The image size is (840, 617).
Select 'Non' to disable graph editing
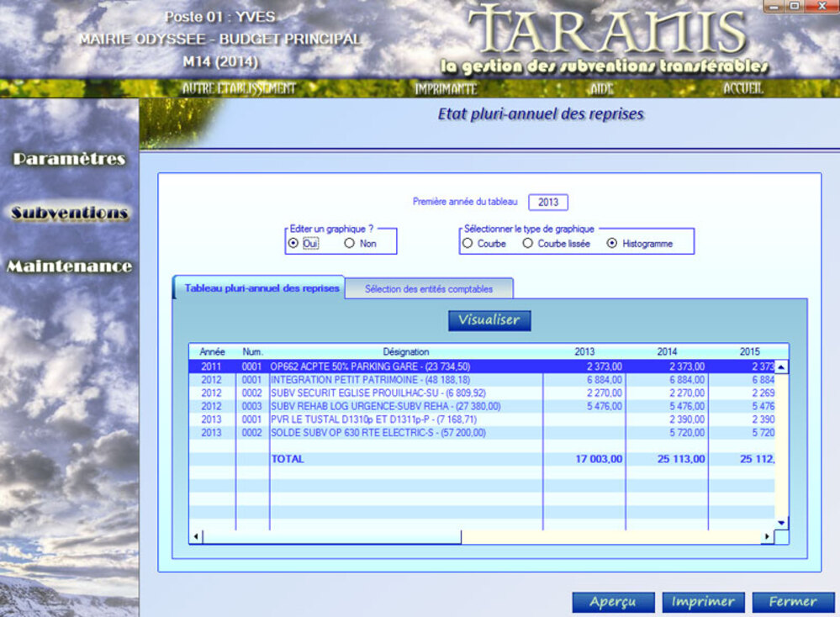coord(350,244)
